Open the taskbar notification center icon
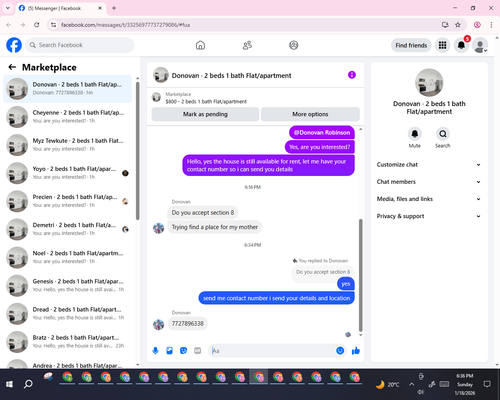The image size is (500, 400). pyautogui.click(x=487, y=384)
